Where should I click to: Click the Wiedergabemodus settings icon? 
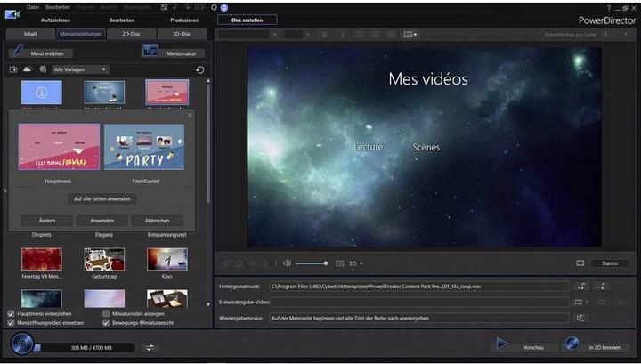click(580, 318)
